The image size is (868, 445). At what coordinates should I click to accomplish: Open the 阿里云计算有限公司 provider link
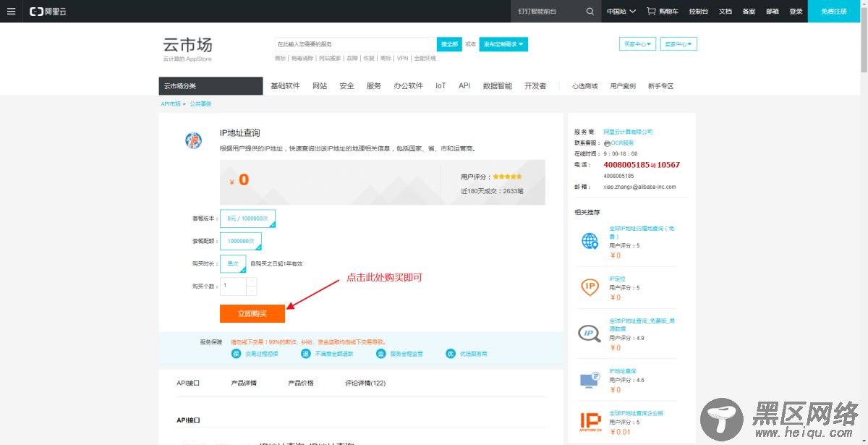tap(628, 132)
